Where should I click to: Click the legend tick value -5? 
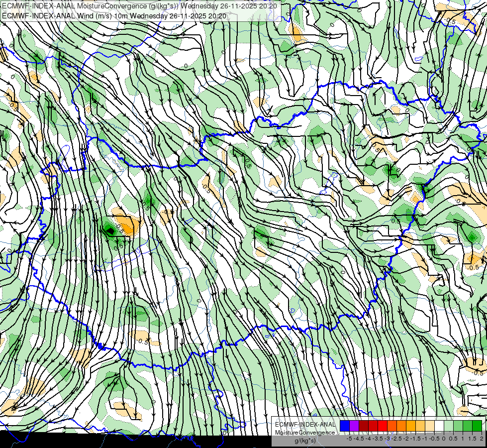[x=349, y=439]
